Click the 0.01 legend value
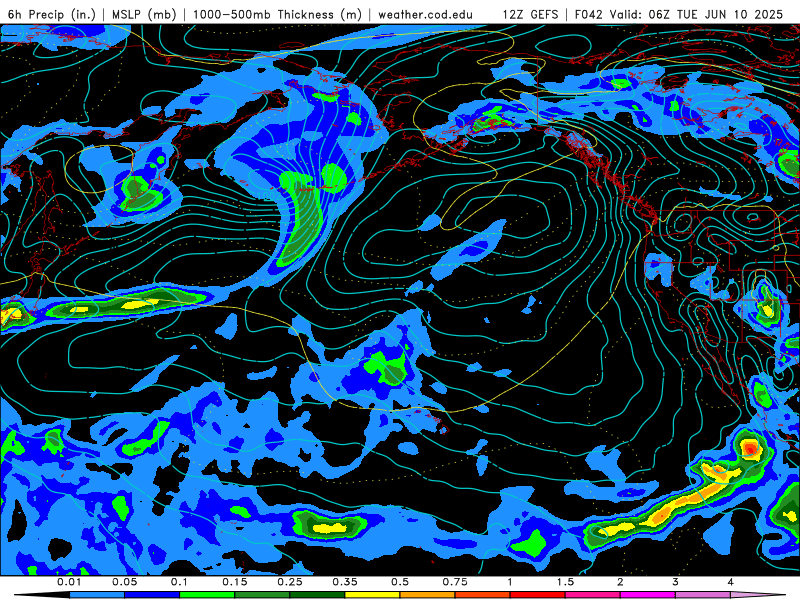Image resolution: width=800 pixels, height=600 pixels. [x=69, y=582]
